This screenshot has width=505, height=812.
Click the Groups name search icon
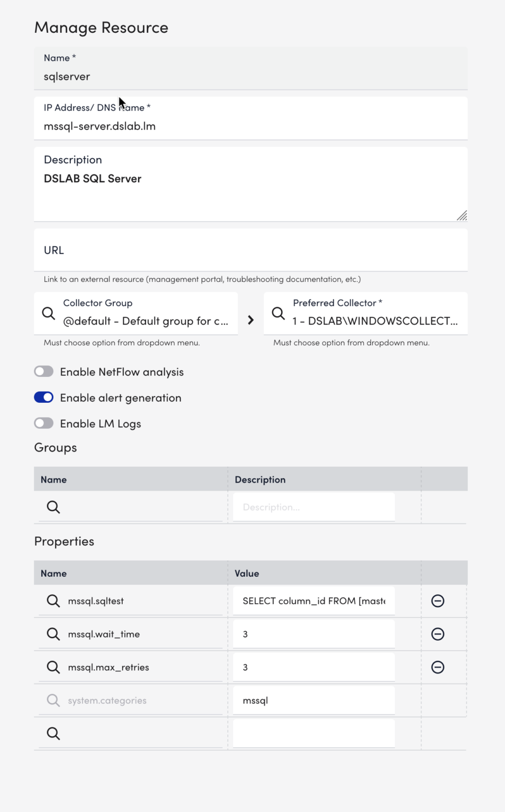click(53, 506)
